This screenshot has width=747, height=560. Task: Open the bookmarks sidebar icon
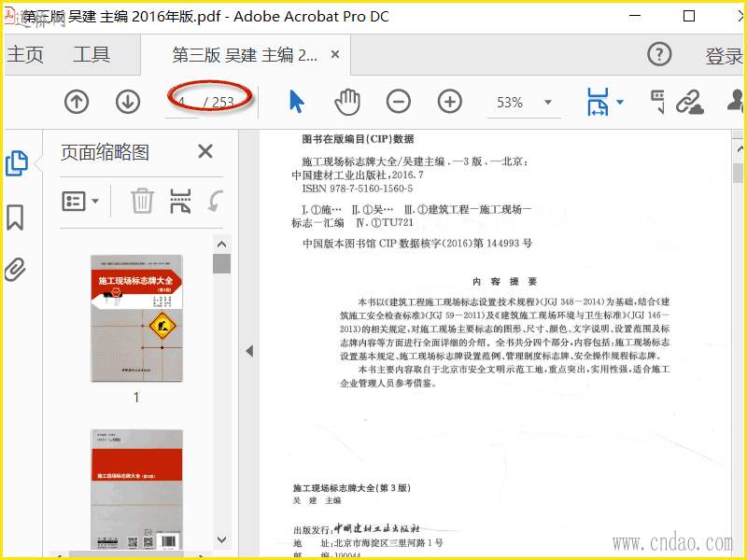pos(15,217)
